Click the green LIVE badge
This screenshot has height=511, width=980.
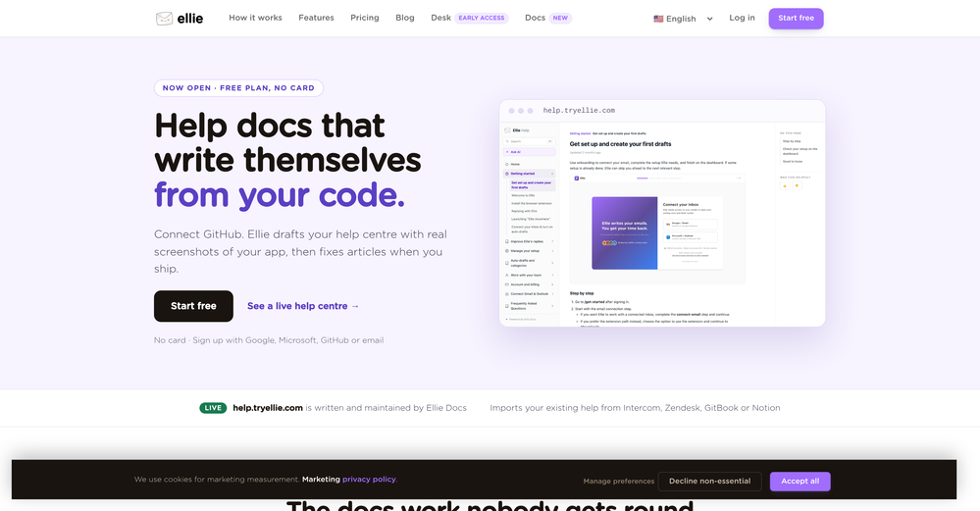tap(213, 408)
